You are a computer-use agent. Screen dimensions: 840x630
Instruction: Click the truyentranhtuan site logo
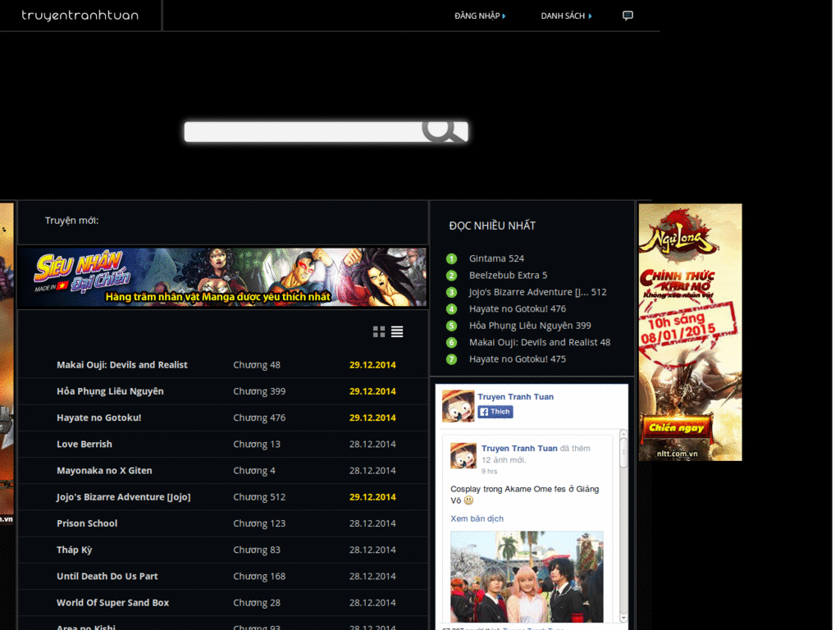point(80,16)
